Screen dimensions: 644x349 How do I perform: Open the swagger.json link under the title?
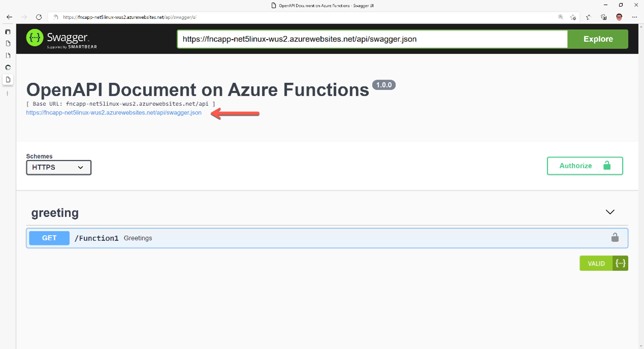pyautogui.click(x=114, y=113)
